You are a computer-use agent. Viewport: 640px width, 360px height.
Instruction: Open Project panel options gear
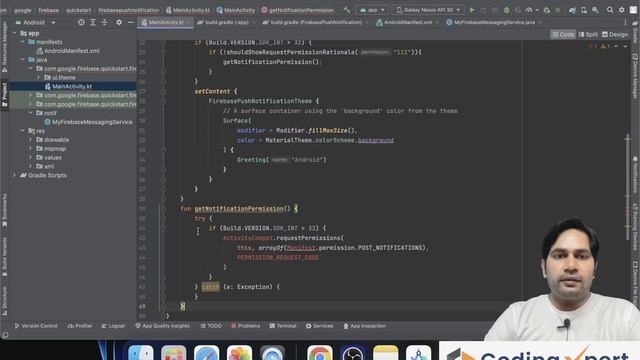(x=119, y=22)
